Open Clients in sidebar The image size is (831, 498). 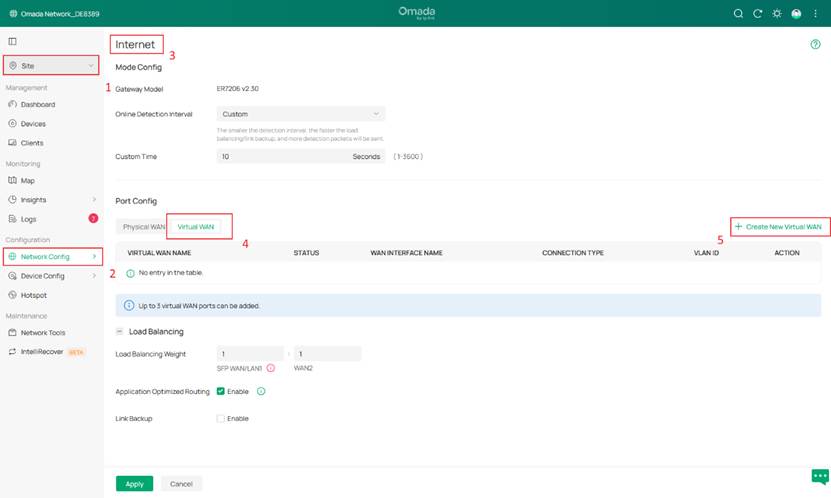pos(32,143)
